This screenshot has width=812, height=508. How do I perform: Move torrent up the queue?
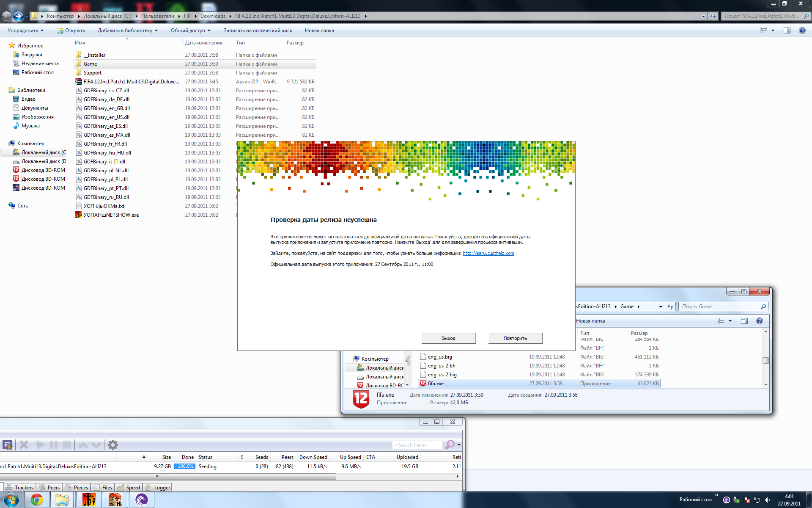tap(83, 445)
